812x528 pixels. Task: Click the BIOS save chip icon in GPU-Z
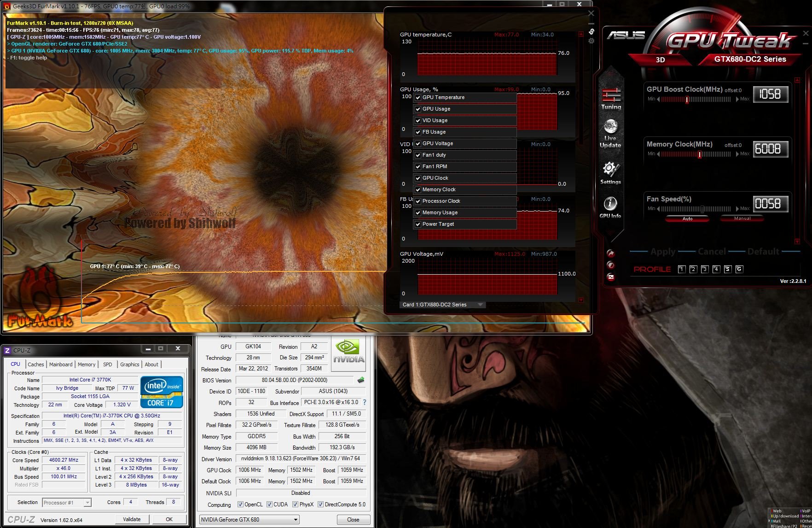click(x=361, y=380)
